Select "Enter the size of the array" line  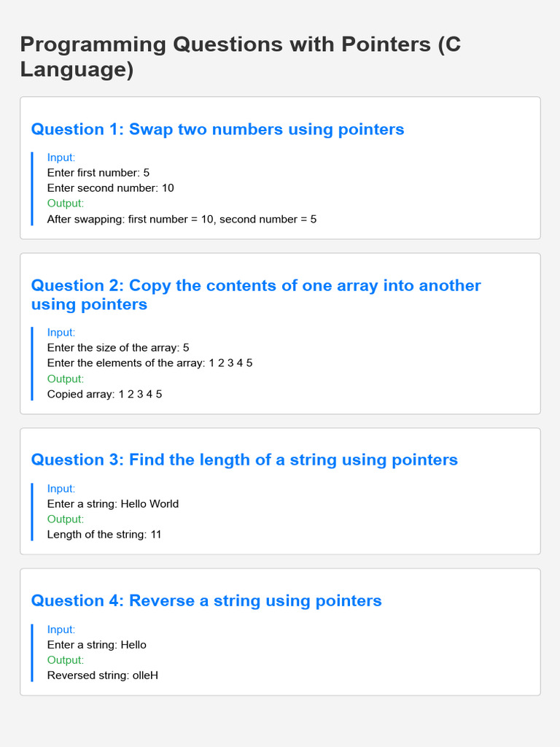118,348
